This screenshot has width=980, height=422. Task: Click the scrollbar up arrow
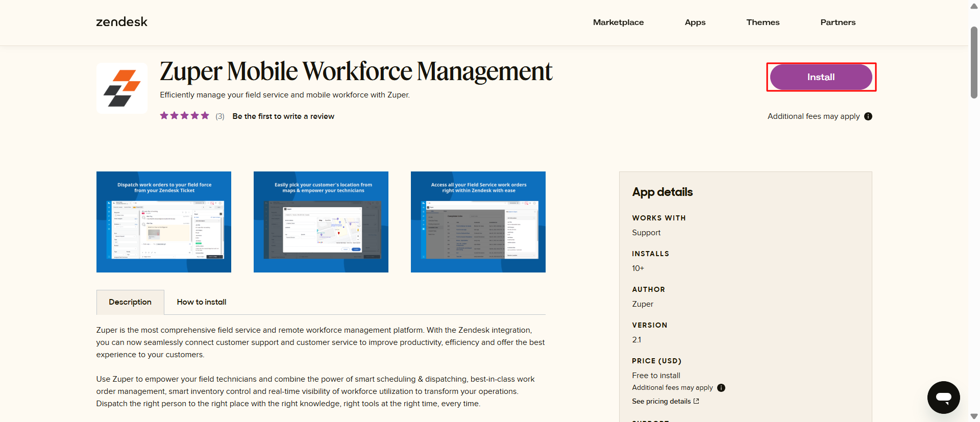click(x=974, y=6)
